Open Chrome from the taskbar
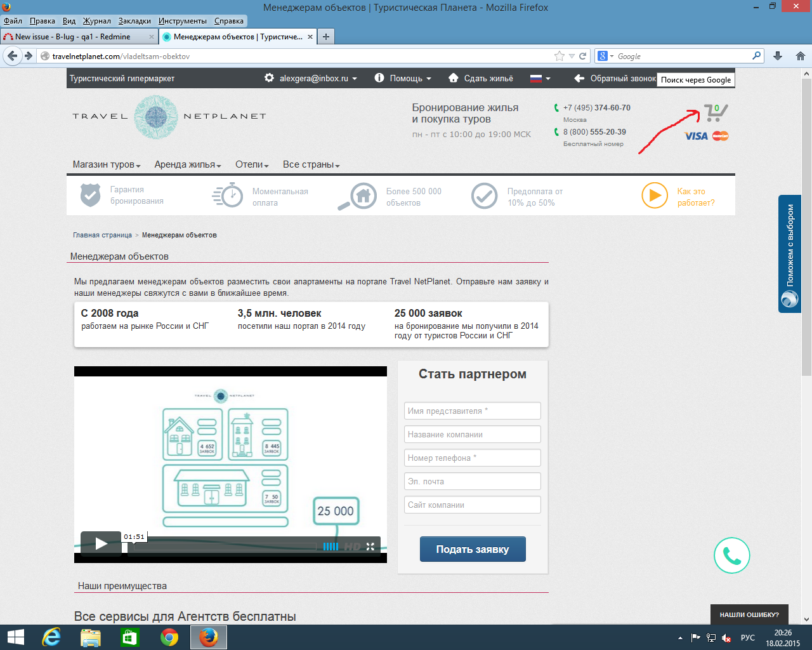 coord(169,637)
